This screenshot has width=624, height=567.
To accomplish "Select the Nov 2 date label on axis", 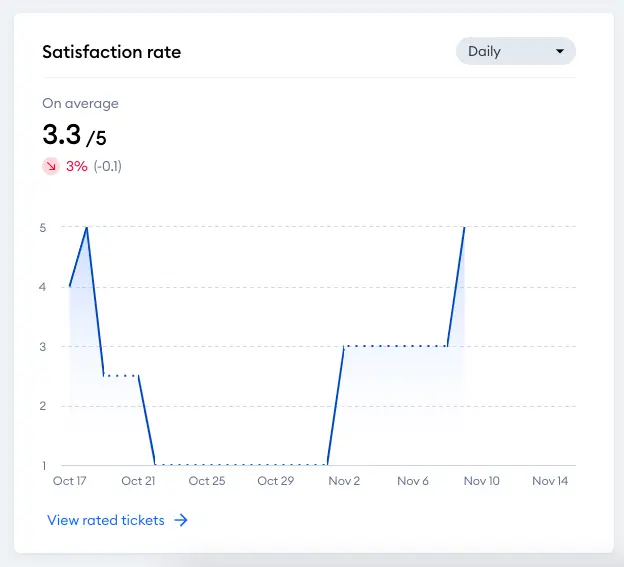I will tap(344, 481).
